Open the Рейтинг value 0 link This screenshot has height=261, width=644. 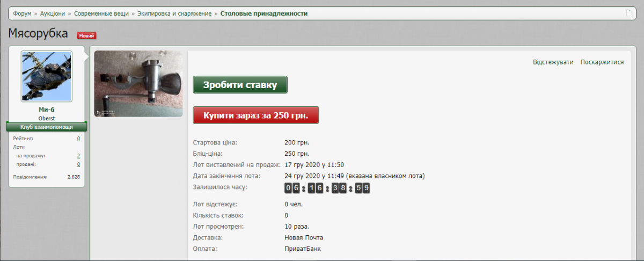tap(78, 139)
